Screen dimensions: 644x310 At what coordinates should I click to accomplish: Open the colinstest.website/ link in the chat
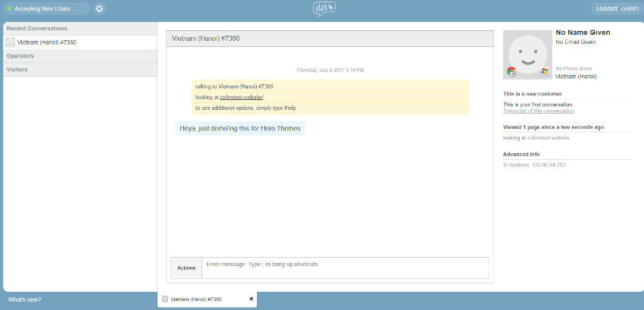(242, 98)
